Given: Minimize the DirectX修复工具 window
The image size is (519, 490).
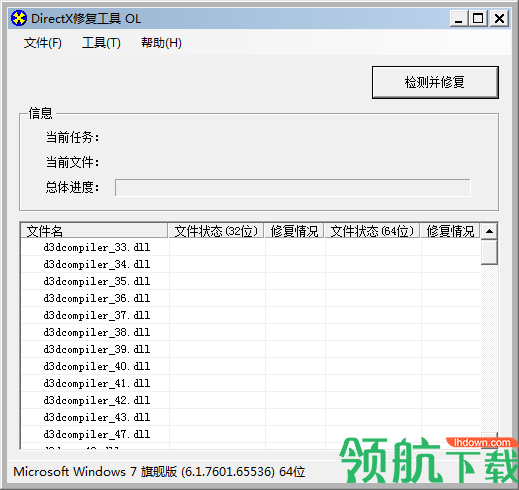Looking at the screenshot, I should [x=459, y=18].
